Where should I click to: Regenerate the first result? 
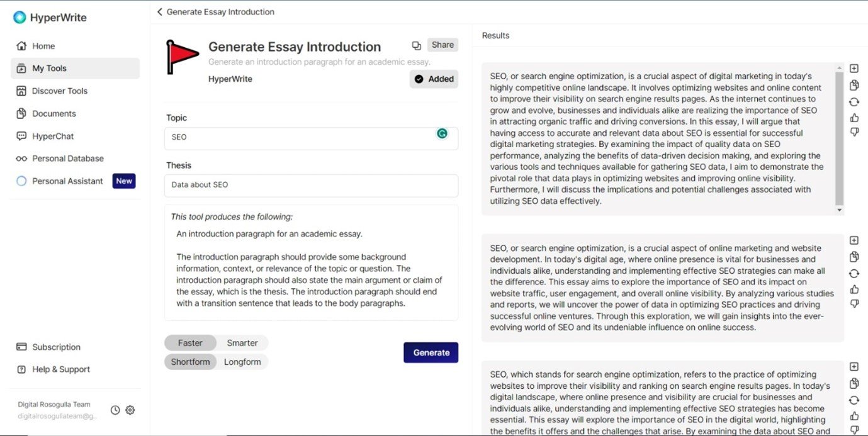tap(854, 101)
